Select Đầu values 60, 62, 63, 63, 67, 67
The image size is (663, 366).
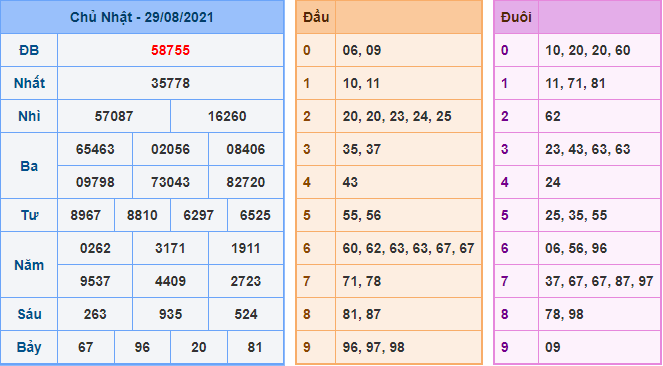408,248
